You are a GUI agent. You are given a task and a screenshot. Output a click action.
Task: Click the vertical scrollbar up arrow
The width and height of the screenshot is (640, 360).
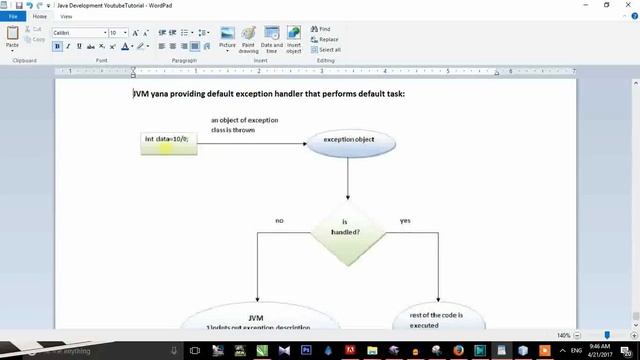click(x=636, y=83)
